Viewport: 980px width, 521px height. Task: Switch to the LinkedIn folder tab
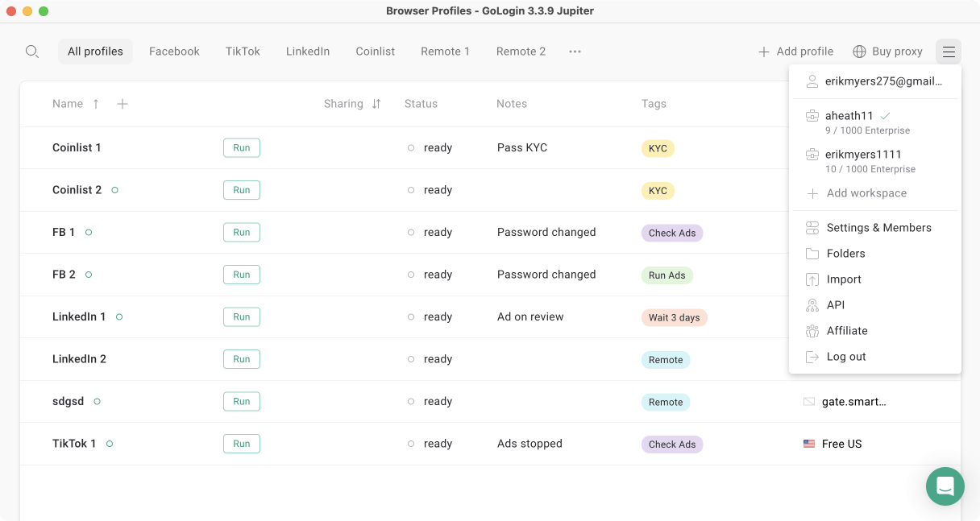click(308, 52)
